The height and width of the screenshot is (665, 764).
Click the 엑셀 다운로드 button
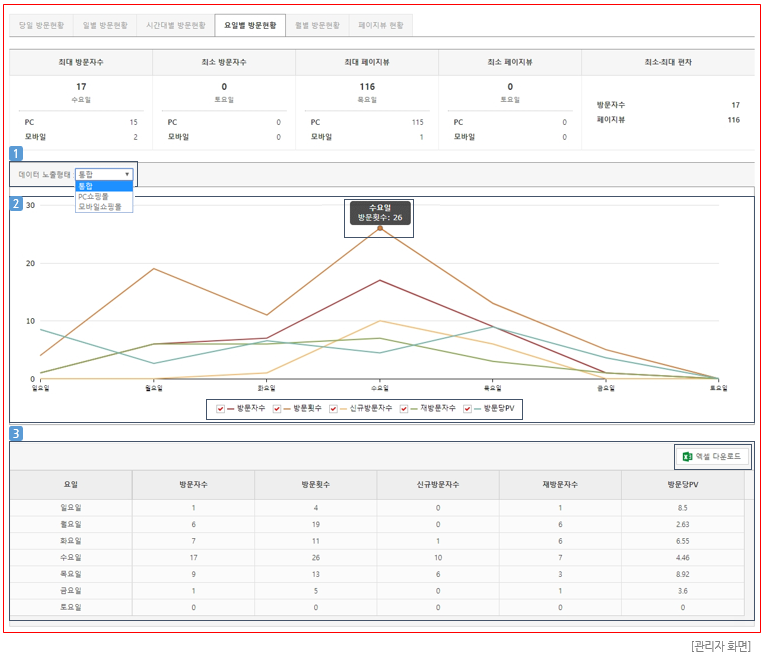[712, 456]
